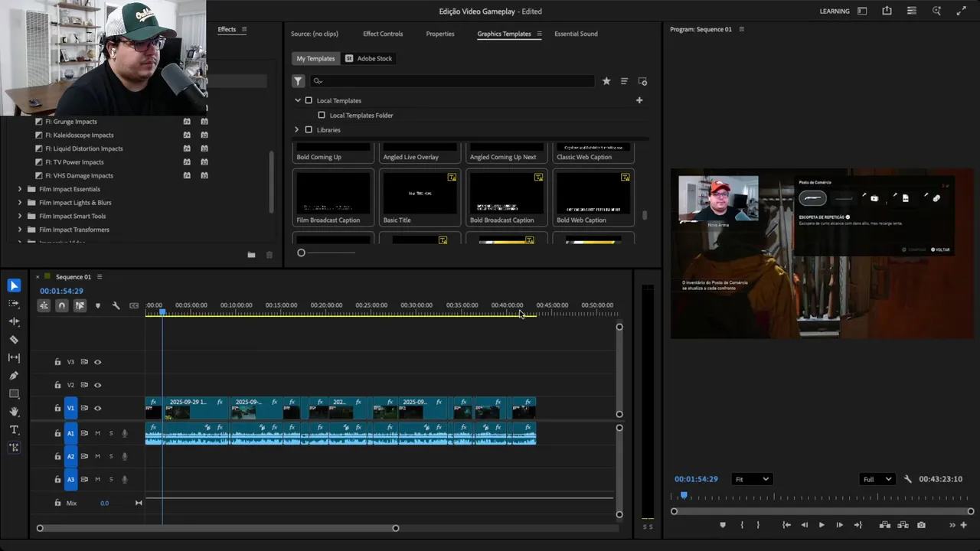Toggle Snap in Timeline magnet button
This screenshot has height=551, width=980.
(62, 305)
